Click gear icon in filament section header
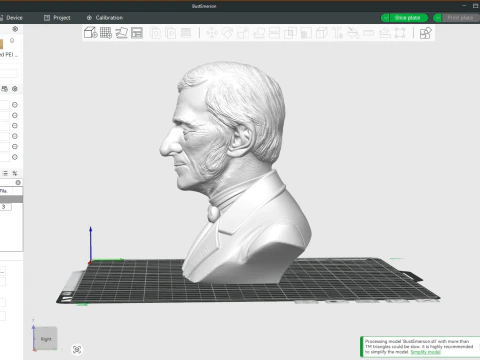 (x=15, y=89)
